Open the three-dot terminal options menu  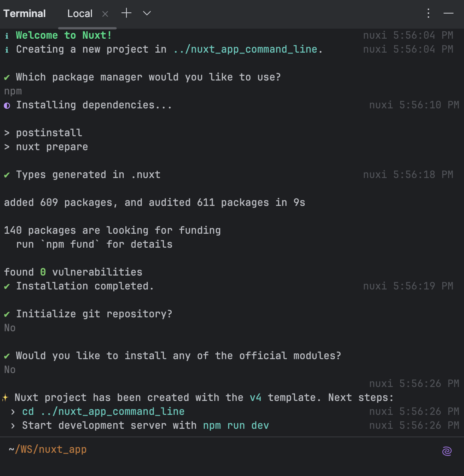428,13
